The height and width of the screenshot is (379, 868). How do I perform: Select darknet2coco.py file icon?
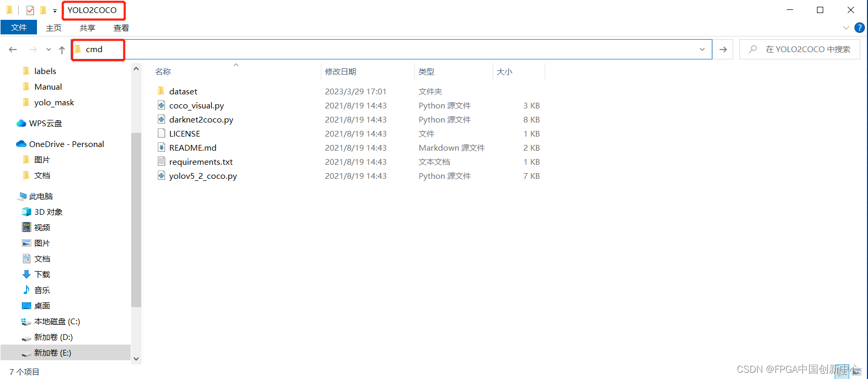point(161,119)
